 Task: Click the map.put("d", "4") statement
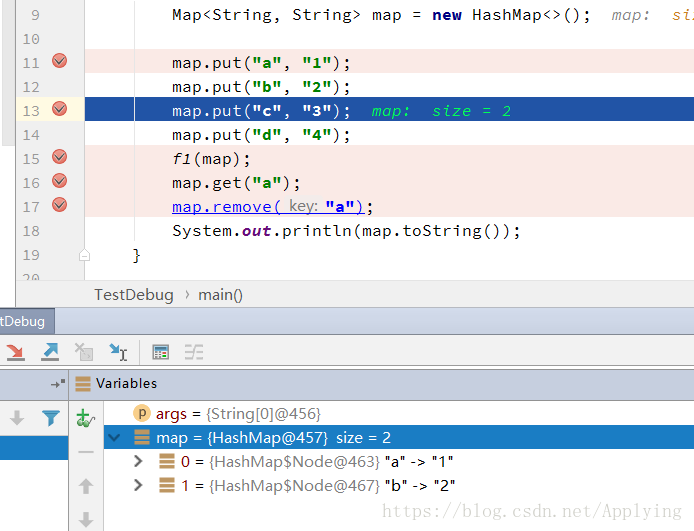pyautogui.click(x=261, y=135)
